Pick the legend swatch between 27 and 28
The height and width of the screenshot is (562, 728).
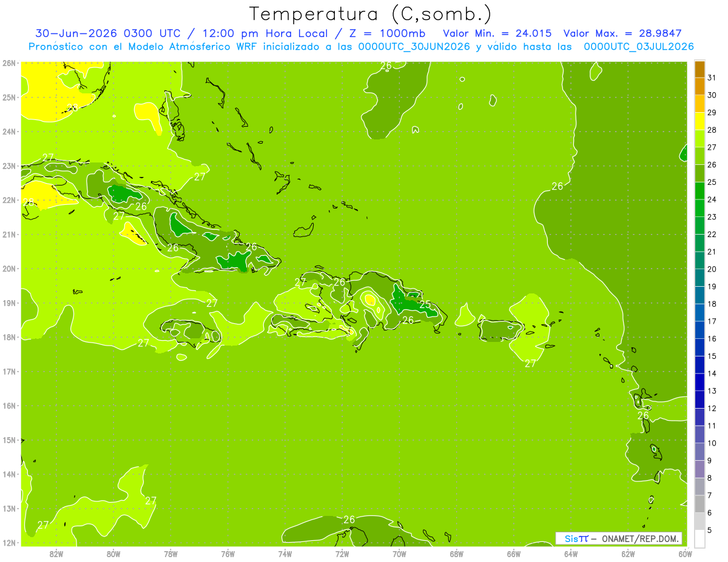point(699,139)
